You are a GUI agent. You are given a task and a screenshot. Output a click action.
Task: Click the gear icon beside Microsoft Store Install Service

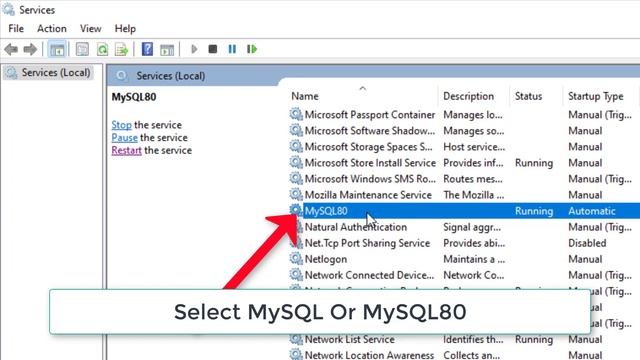pos(296,163)
